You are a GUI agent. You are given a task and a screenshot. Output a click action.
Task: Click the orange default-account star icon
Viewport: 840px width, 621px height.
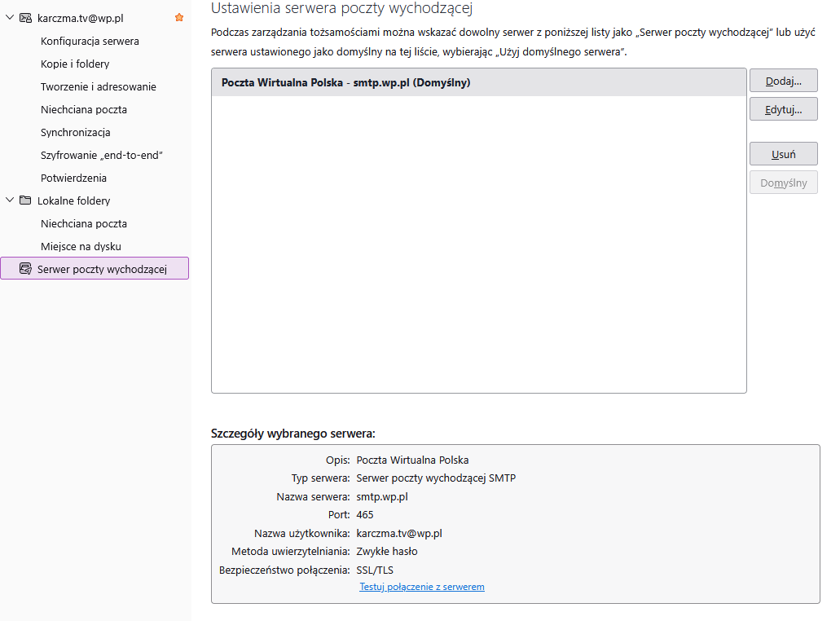[179, 18]
